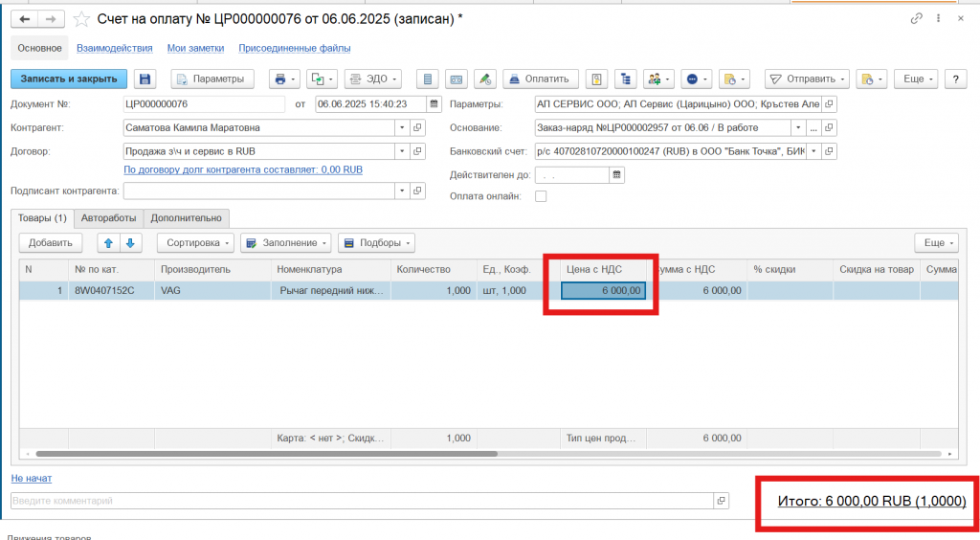
Task: Open the Договор dropdown list
Action: (x=403, y=151)
